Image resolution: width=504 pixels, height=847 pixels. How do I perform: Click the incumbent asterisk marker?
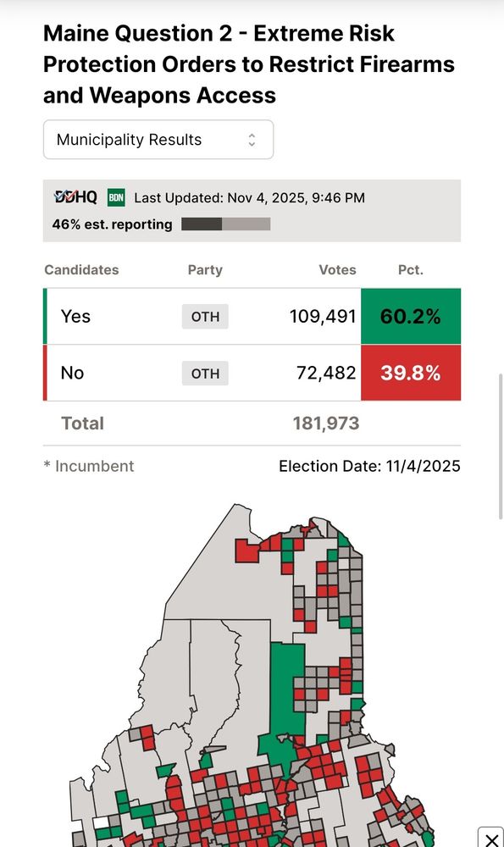(x=47, y=466)
